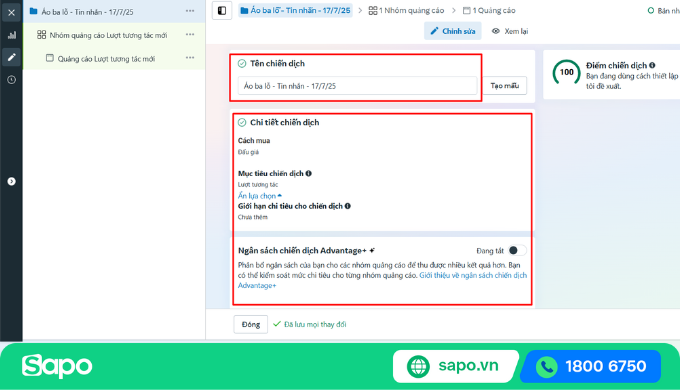Click the 'Chưa thêm' spending limit value
The image size is (680, 390).
point(252,217)
